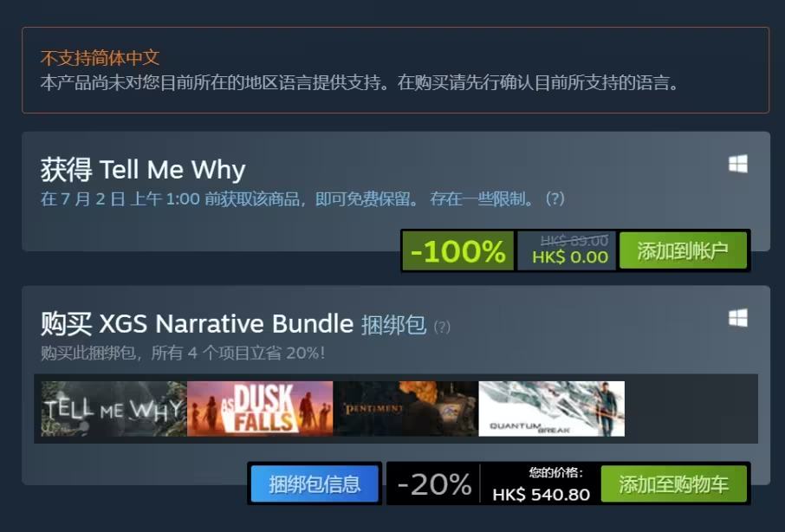Click the Windows icon in XGS Narrative Bundle section

point(738,318)
